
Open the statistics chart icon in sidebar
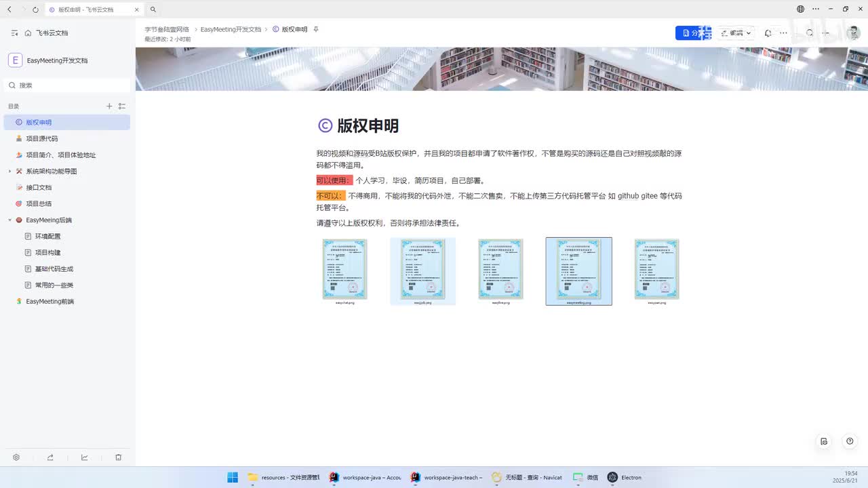pos(85,457)
